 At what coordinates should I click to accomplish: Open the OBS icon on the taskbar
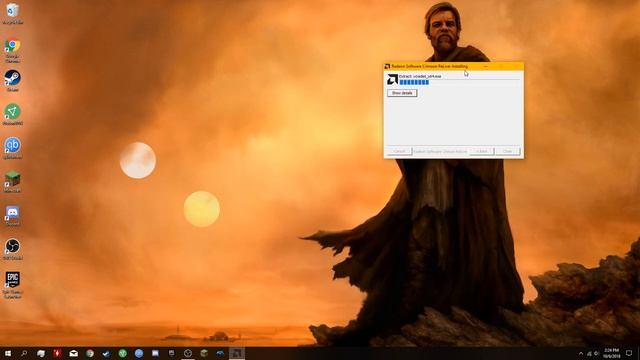point(188,353)
